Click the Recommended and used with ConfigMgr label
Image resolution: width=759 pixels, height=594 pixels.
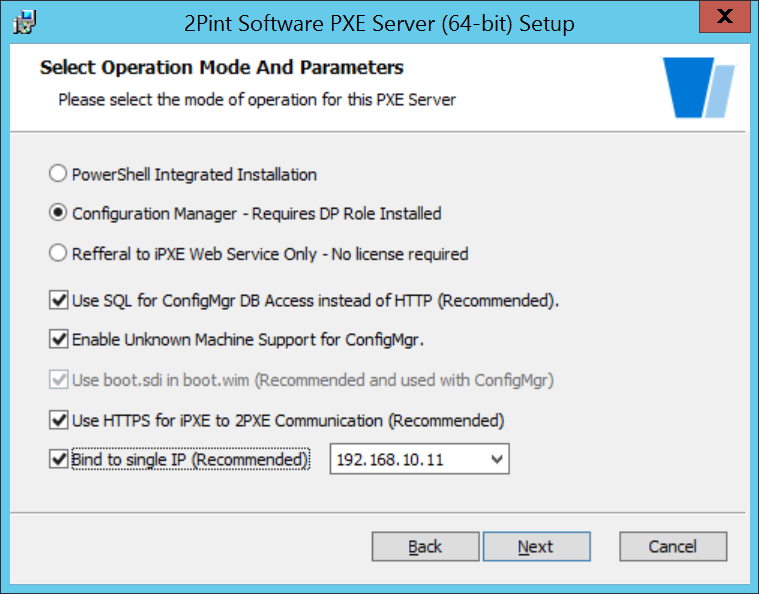(x=405, y=381)
